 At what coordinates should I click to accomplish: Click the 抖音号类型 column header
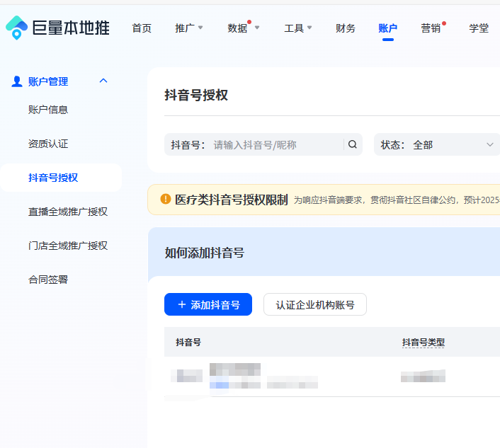423,343
